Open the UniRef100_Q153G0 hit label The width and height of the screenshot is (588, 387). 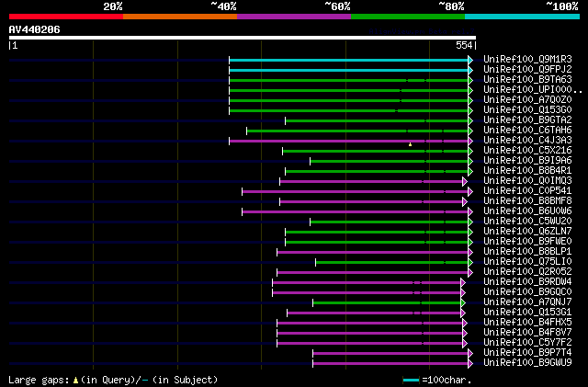527,110
